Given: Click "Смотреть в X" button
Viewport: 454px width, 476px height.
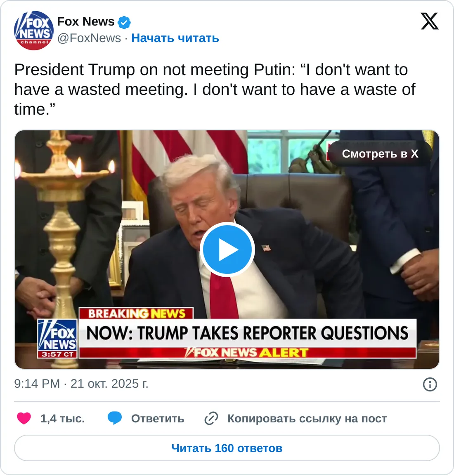Looking at the screenshot, I should coord(380,153).
